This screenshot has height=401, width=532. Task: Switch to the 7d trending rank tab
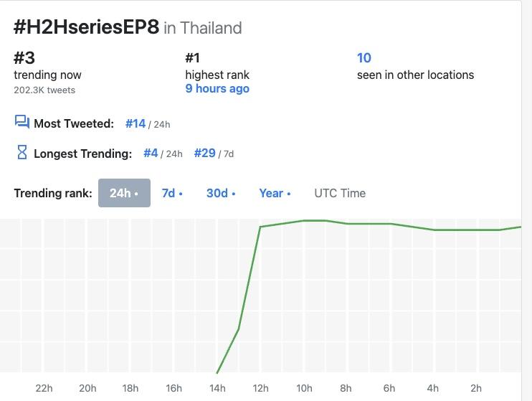point(172,193)
